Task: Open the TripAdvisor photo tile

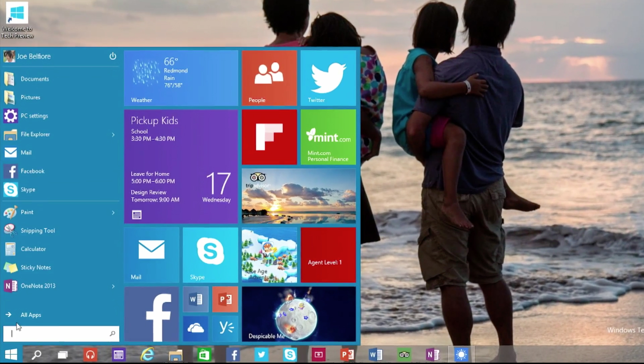Action: click(299, 196)
